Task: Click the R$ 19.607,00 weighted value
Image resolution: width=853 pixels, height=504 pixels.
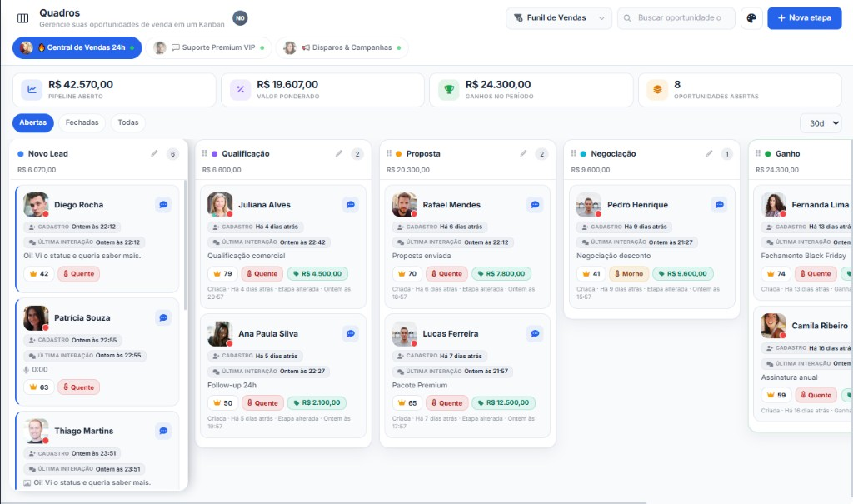Action: (x=287, y=84)
